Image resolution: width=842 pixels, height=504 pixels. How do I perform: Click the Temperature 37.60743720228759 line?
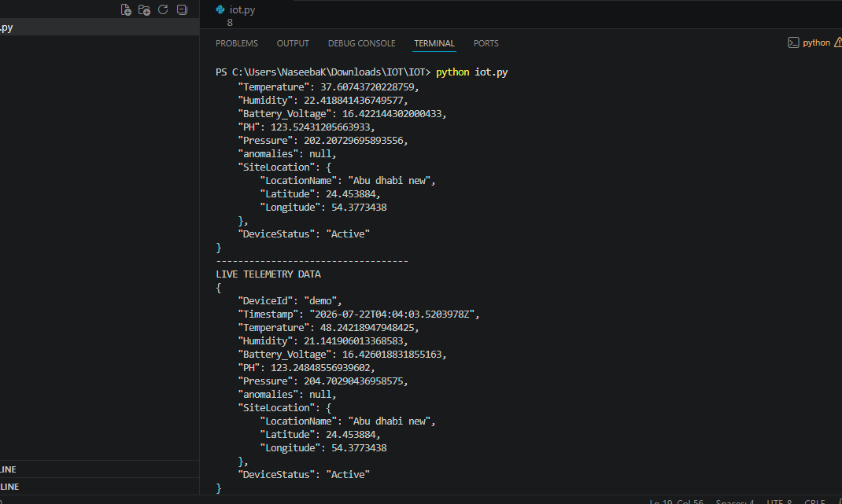pos(328,87)
